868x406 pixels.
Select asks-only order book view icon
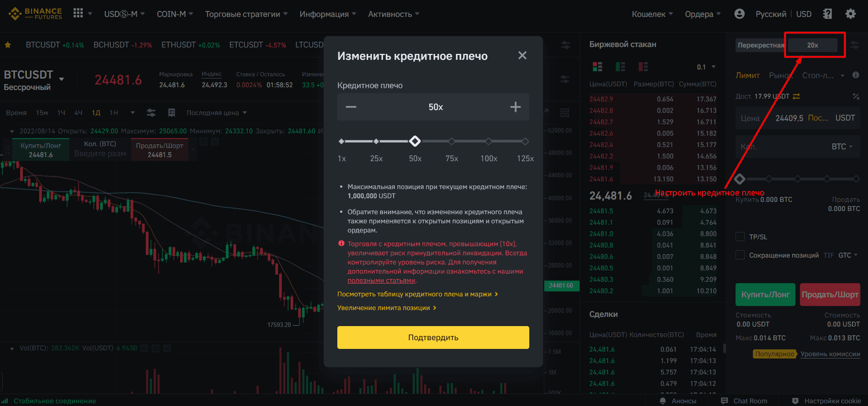pyautogui.click(x=643, y=67)
